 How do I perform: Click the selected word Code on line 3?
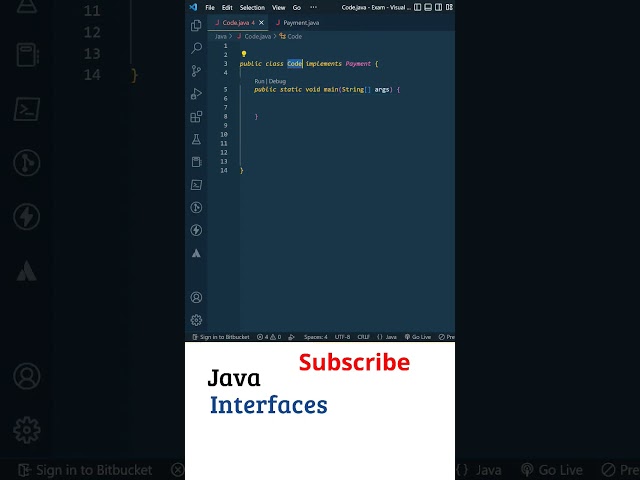(294, 64)
